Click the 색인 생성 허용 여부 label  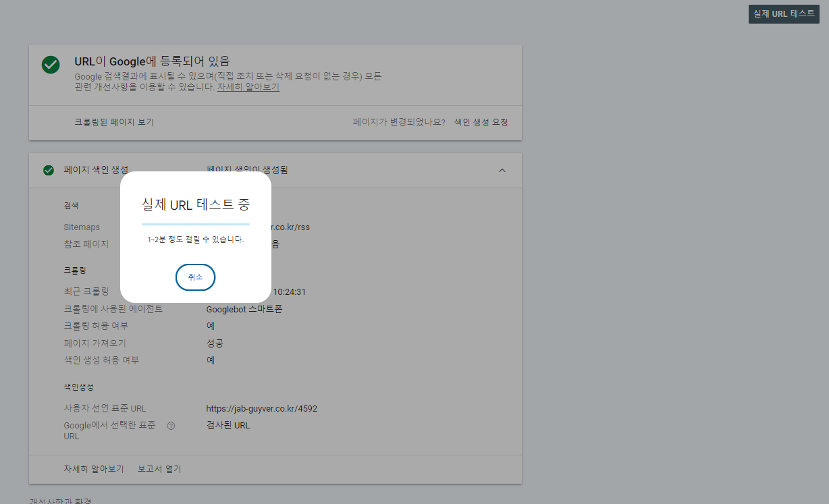101,360
